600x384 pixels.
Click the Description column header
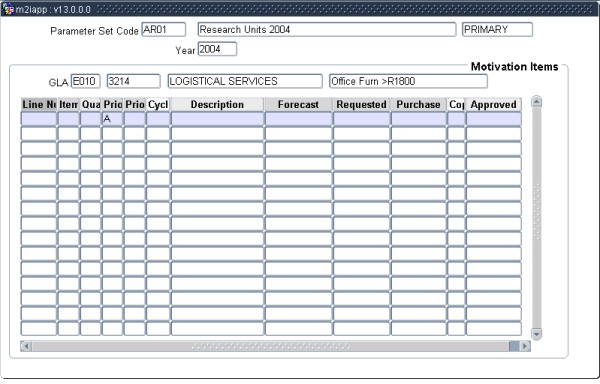(217, 104)
